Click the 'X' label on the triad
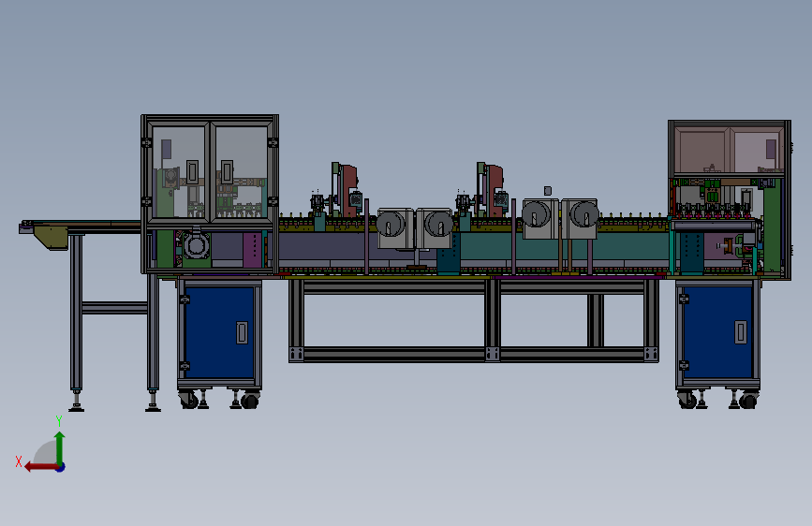812x526 pixels. click(x=19, y=461)
